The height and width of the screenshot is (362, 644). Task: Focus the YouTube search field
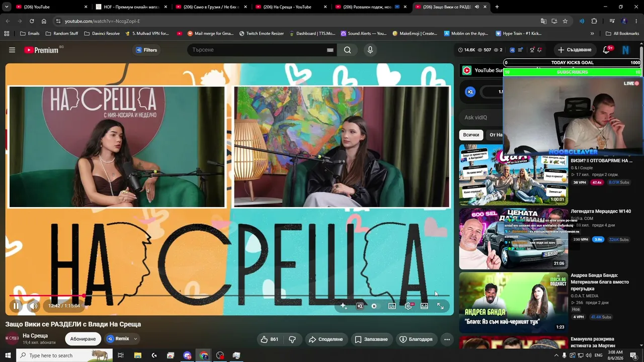point(257,50)
